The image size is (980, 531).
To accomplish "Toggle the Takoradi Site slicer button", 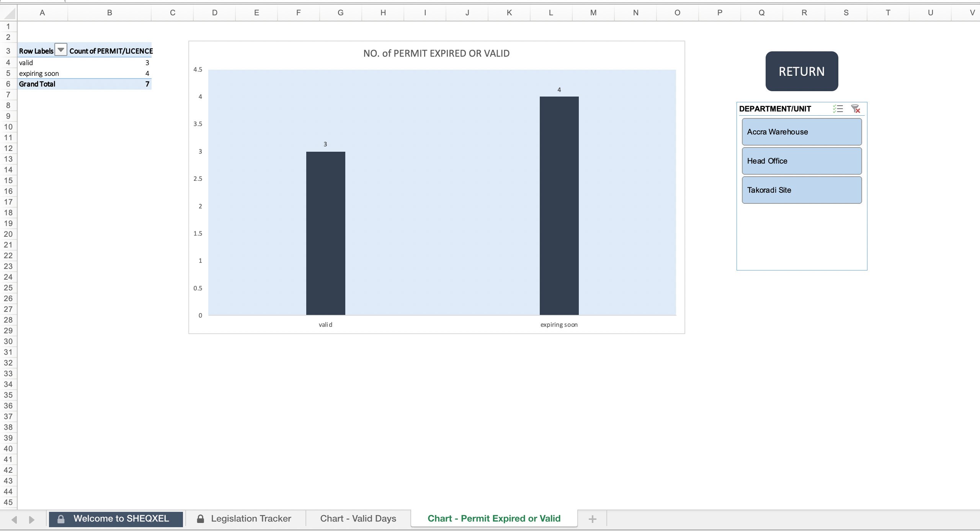I will click(802, 190).
